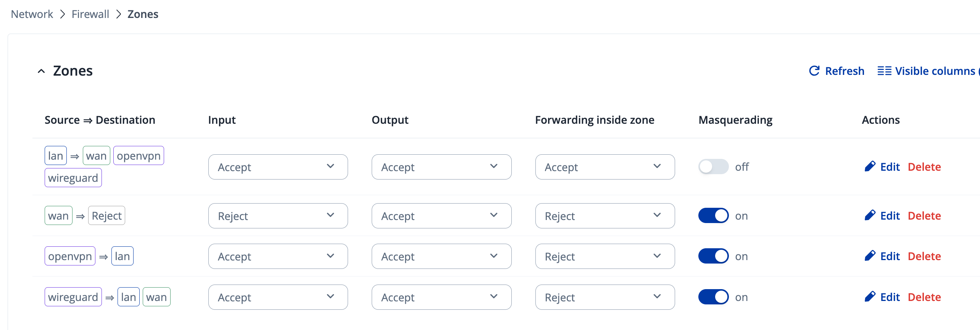Navigate to Firewall in the breadcrumb
The height and width of the screenshot is (330, 980).
coord(90,14)
